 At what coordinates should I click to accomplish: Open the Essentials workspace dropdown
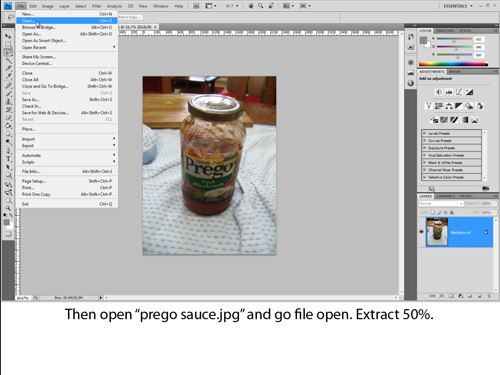pyautogui.click(x=458, y=6)
